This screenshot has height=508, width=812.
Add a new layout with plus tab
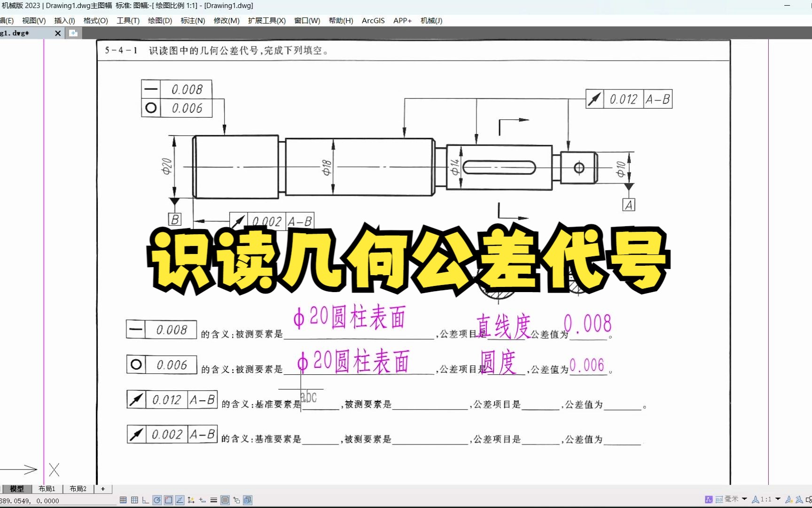[103, 489]
